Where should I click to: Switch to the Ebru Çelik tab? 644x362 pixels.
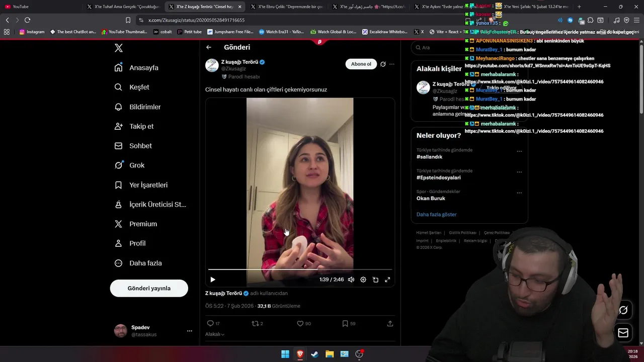(288, 7)
